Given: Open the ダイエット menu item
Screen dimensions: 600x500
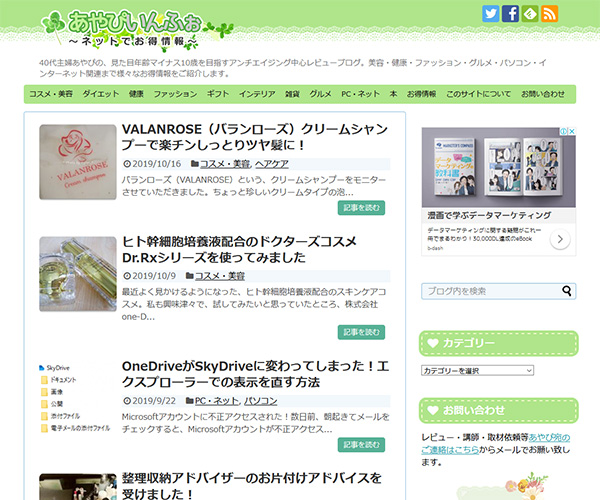Looking at the screenshot, I should (x=101, y=94).
